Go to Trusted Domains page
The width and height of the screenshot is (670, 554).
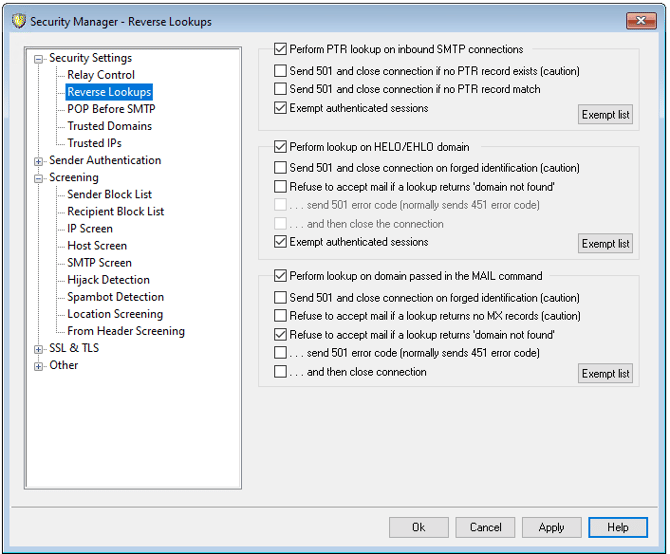109,126
